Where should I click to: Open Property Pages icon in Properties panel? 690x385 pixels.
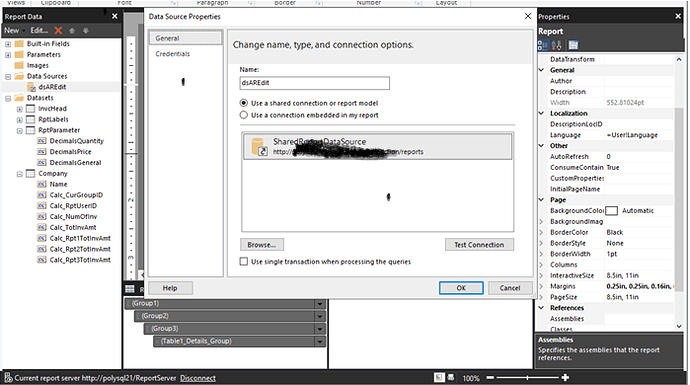click(x=573, y=45)
